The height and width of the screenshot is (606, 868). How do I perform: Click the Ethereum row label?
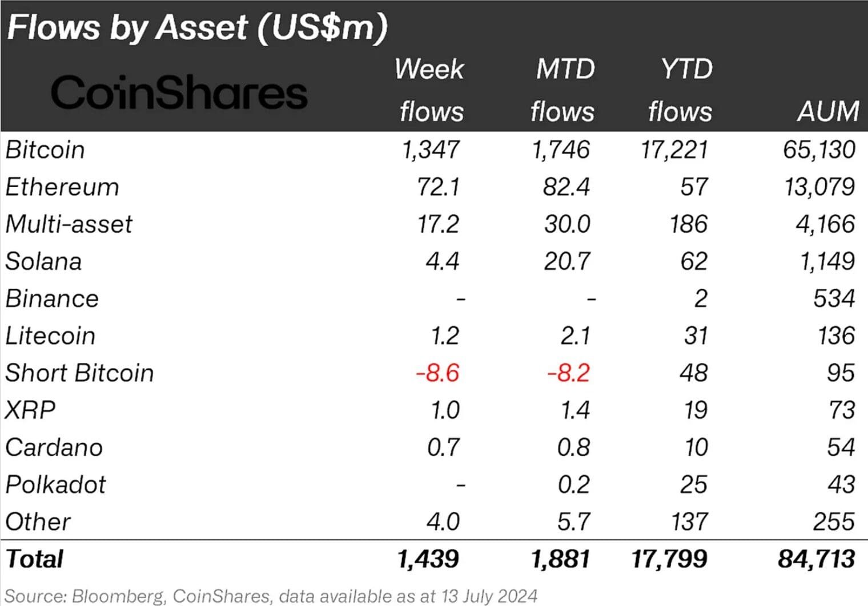click(62, 187)
